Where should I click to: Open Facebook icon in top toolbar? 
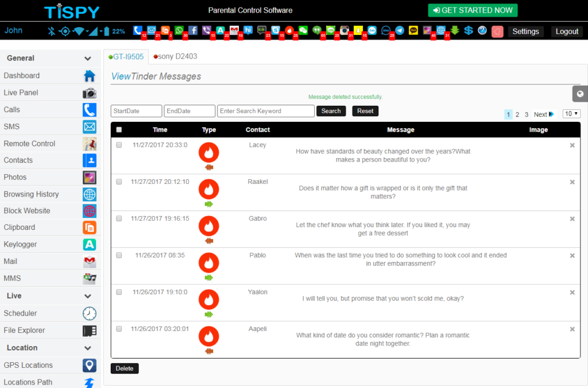[193, 30]
